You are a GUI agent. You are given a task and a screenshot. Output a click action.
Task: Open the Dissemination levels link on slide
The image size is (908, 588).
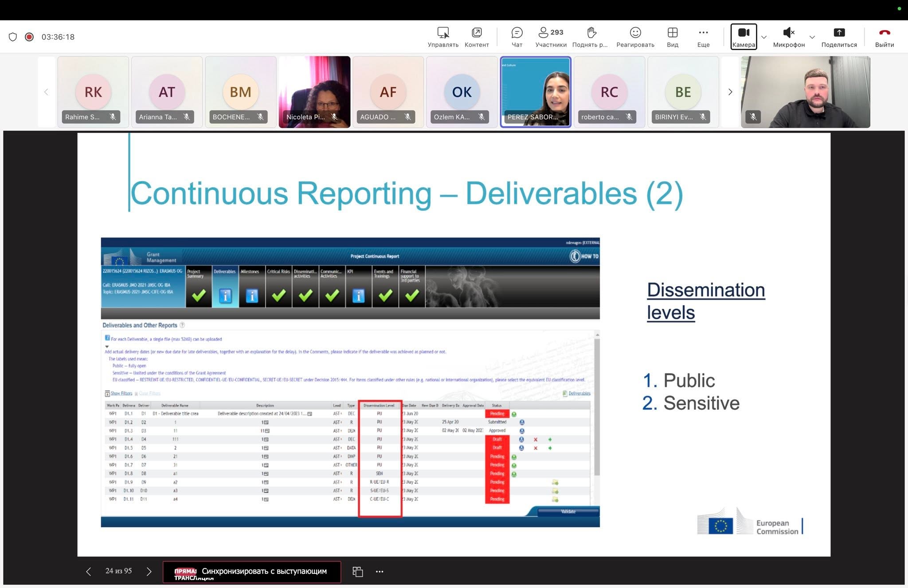tap(706, 301)
